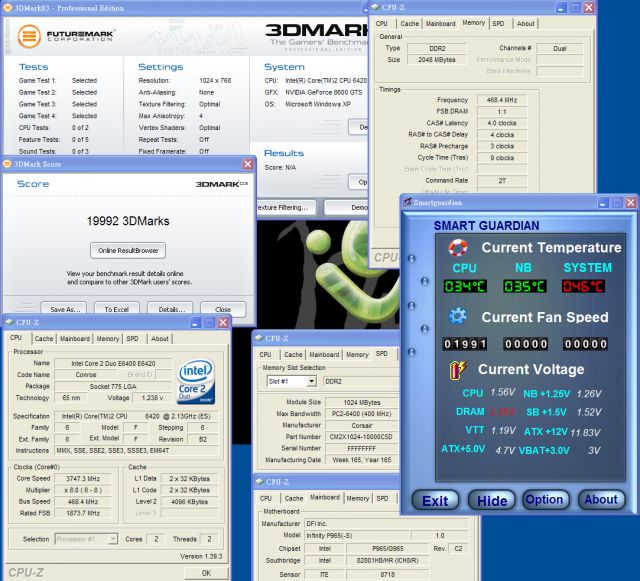Screen dimensions: 640x581
Task: Open About tab in the CPU-Z Memory window
Action: pos(525,24)
